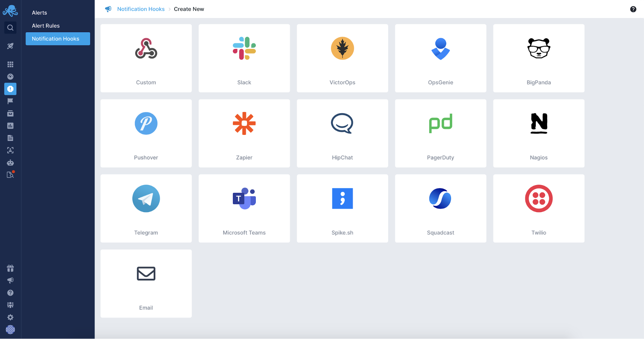Viewport: 644px width, 339px height.
Task: Open the bar chart metrics icon in the sidebar
Action: [10, 126]
